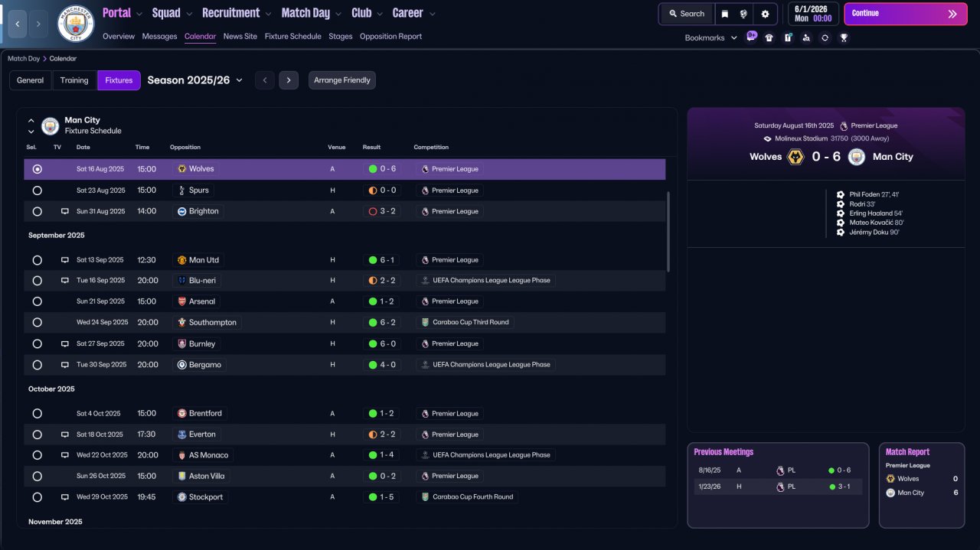Click the tactics board icon shortcut
This screenshot has height=550, width=980.
pyautogui.click(x=788, y=37)
